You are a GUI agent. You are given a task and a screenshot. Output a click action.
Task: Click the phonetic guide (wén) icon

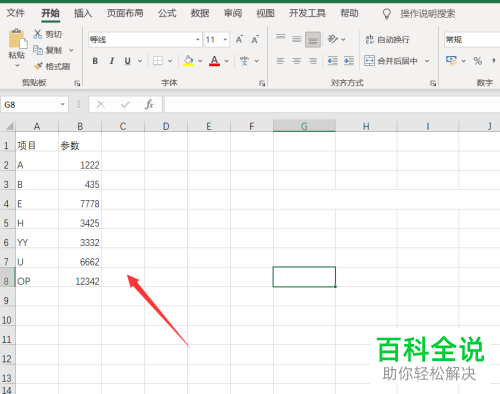click(x=244, y=61)
